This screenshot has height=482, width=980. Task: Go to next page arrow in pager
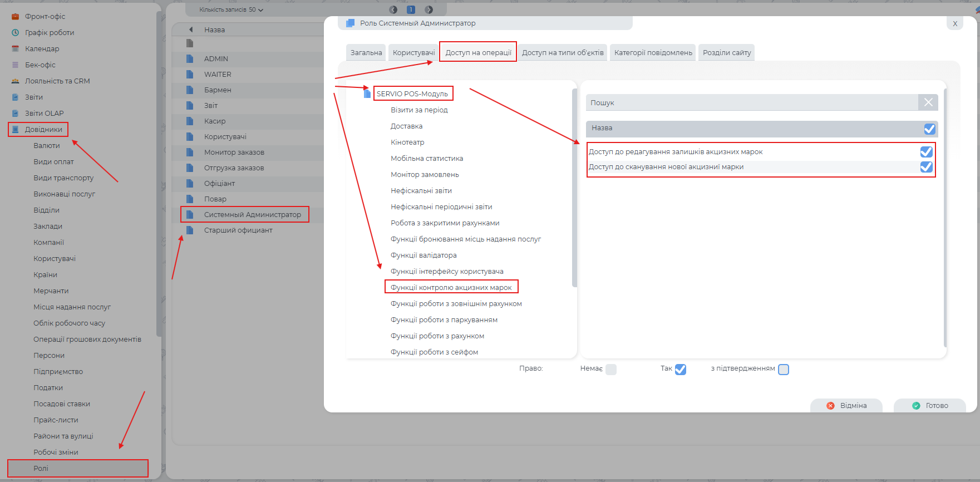429,9
